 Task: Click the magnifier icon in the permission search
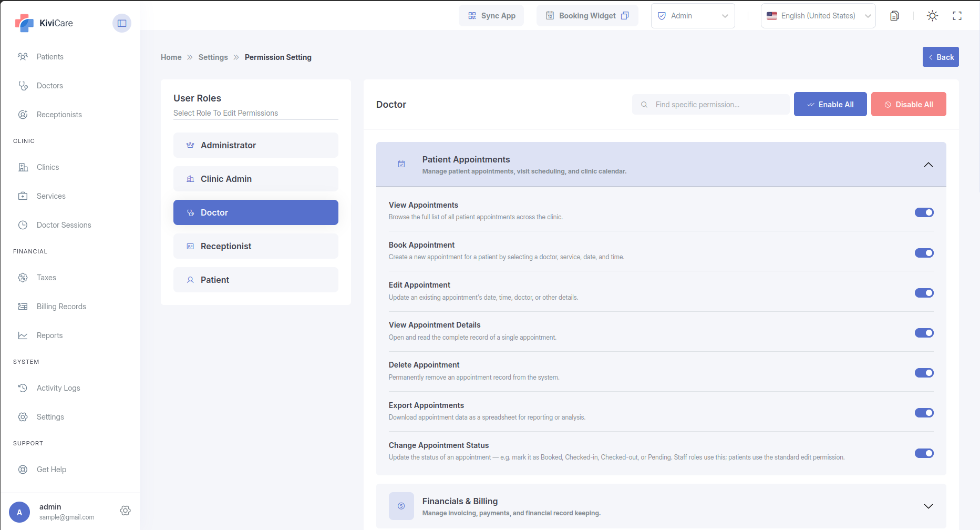pos(644,105)
